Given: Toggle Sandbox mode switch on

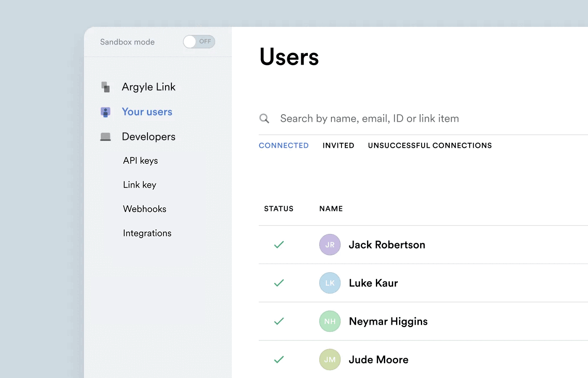Looking at the screenshot, I should (199, 42).
